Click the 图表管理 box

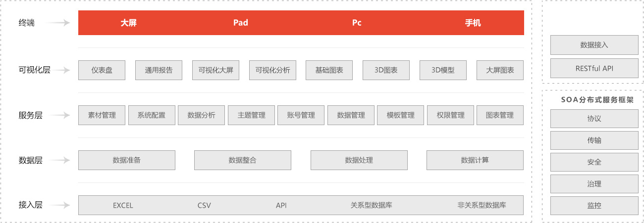pos(500,115)
